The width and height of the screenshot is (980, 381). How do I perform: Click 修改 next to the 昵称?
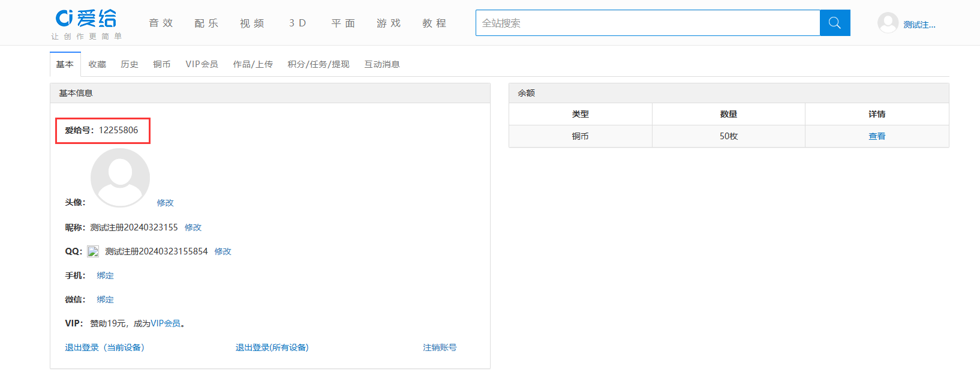[193, 227]
